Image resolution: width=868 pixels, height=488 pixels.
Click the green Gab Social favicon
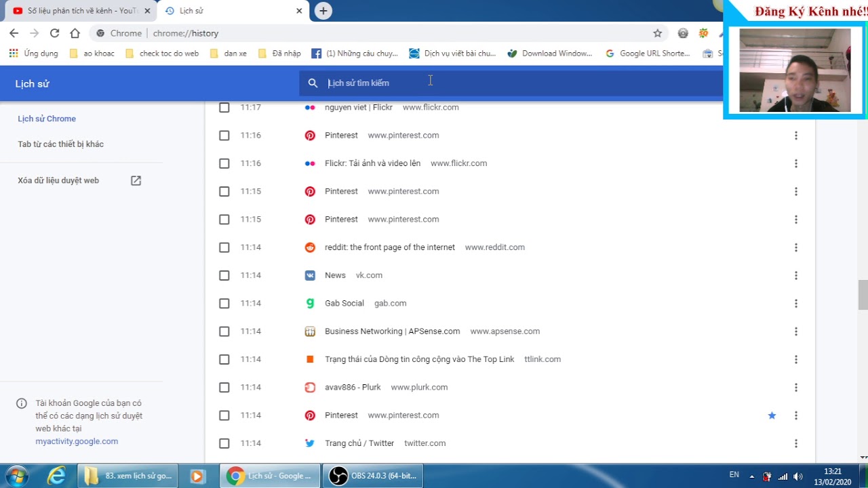point(310,303)
